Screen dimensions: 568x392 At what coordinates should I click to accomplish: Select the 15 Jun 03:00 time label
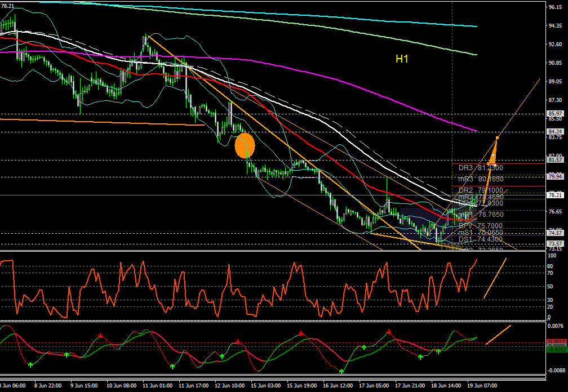(265, 385)
